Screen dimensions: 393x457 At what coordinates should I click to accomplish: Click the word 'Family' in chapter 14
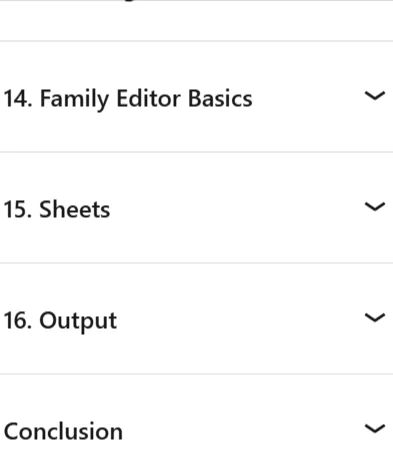click(x=74, y=99)
